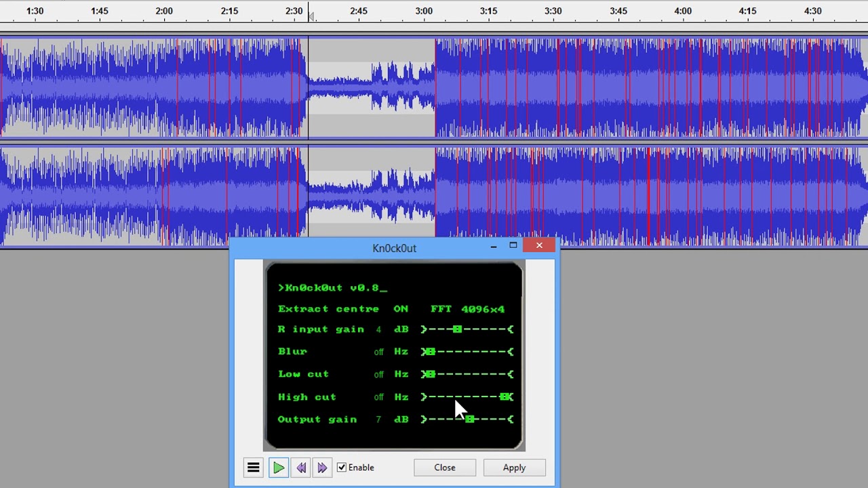
Task: Click the Blur label
Action: [292, 352]
